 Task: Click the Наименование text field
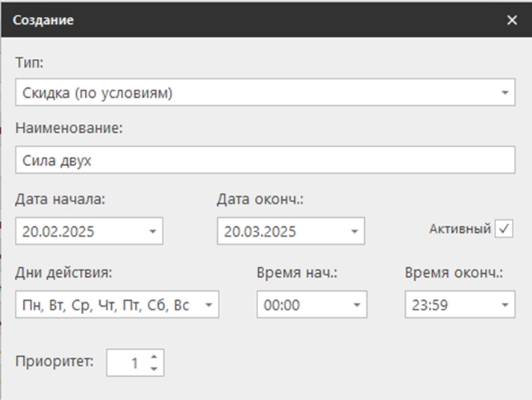(x=264, y=160)
